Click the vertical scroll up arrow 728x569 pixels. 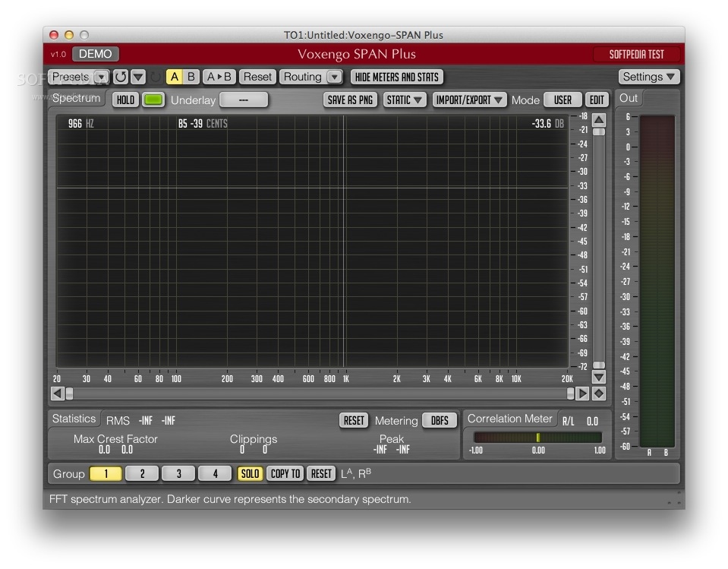tap(599, 120)
